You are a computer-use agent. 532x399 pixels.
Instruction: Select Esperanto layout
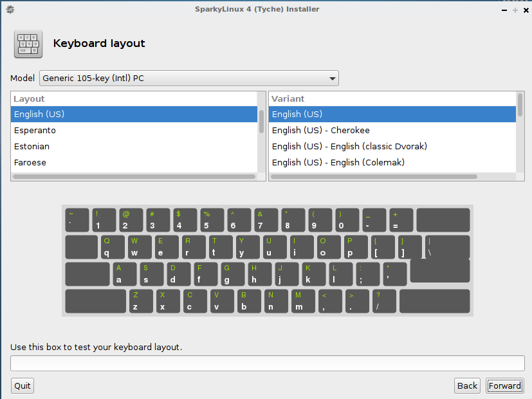134,130
